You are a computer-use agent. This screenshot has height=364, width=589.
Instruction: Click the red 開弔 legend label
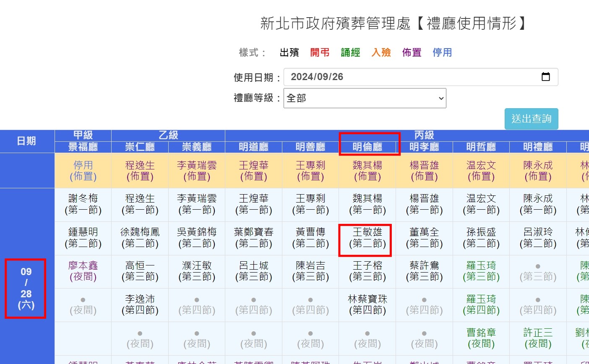pos(320,52)
